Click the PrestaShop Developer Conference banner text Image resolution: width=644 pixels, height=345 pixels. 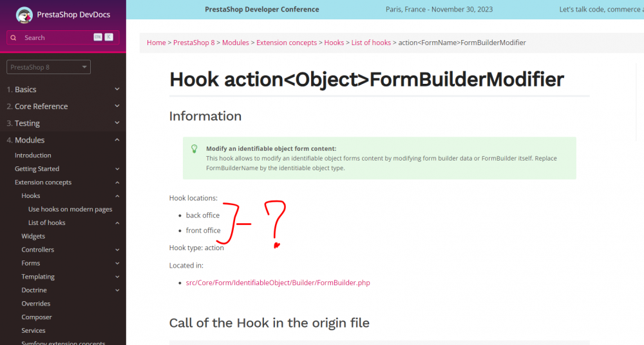click(262, 9)
